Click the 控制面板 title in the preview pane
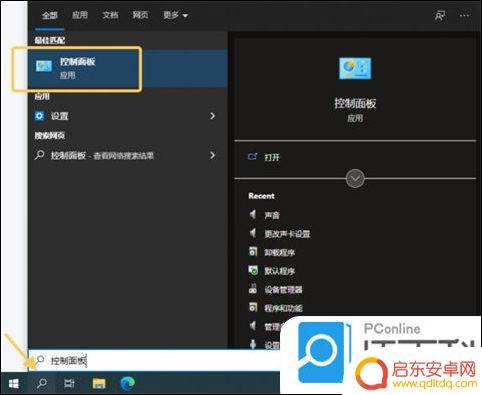The width and height of the screenshot is (482, 395). click(x=355, y=103)
